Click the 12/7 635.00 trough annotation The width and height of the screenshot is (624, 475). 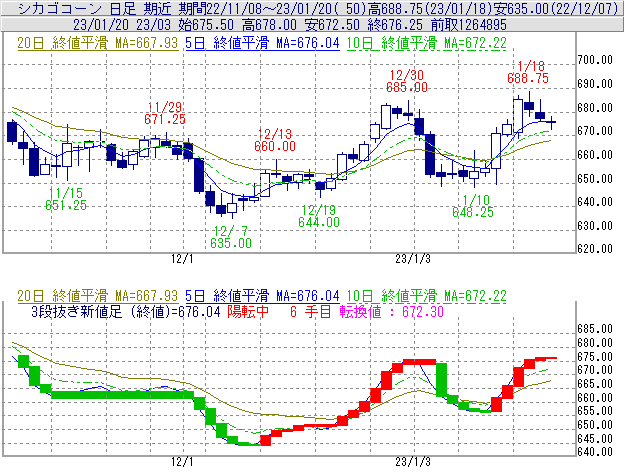(x=231, y=237)
